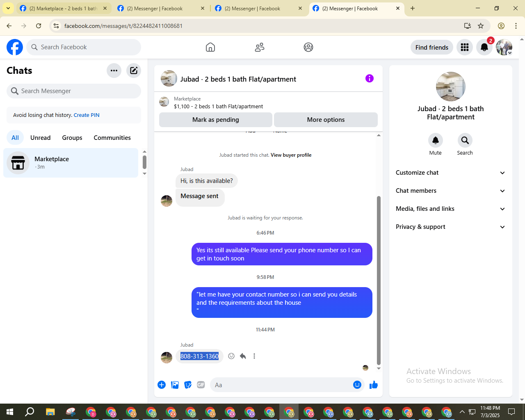This screenshot has height=420, width=525.
Task: Open the large listing photo in info panel
Action: [451, 87]
